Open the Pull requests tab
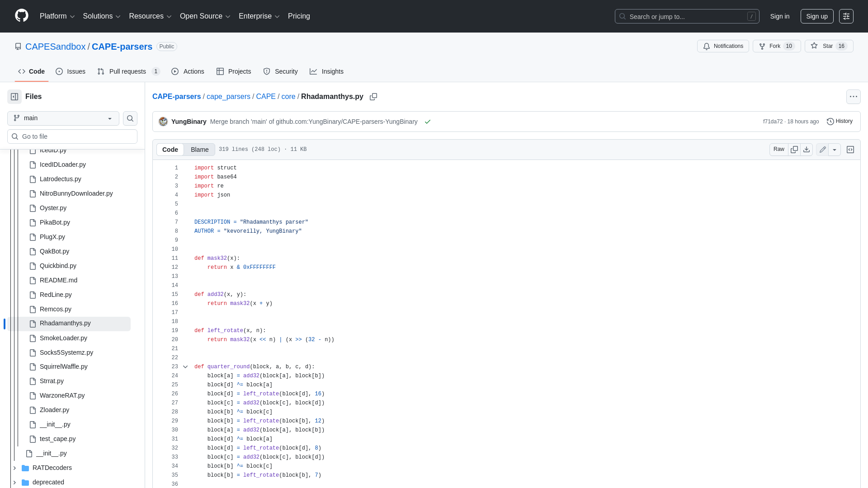 click(x=128, y=71)
